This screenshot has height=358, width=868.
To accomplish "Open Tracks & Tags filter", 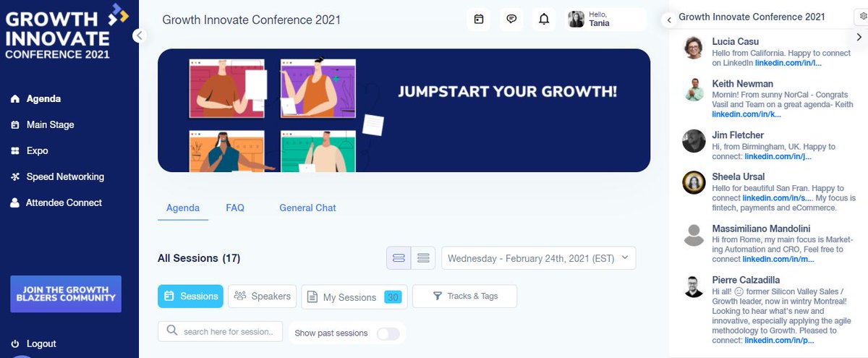I will coord(464,296).
